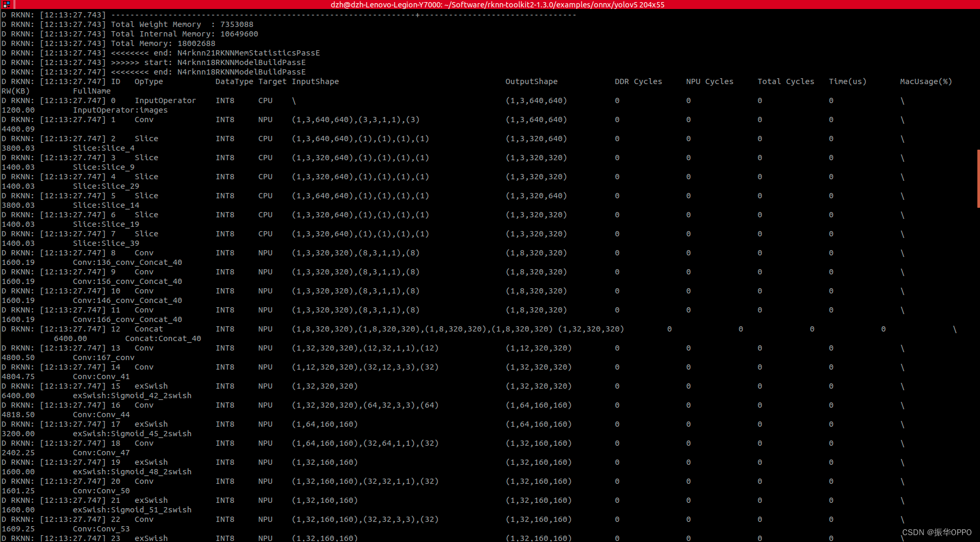The width and height of the screenshot is (980, 542).
Task: Click the Time(us) column header
Action: tap(847, 81)
